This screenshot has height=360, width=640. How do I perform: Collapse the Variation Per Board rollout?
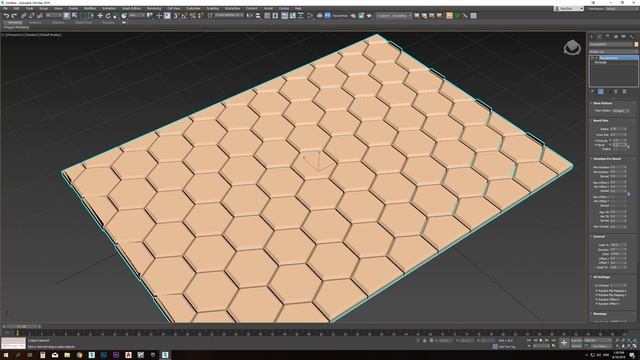pos(607,159)
